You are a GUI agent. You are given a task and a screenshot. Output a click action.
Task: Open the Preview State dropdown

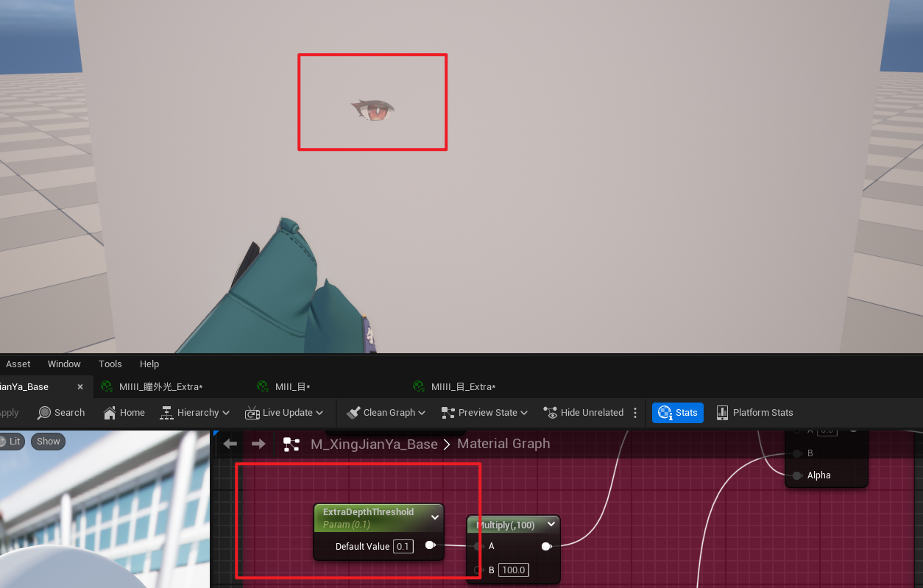pos(484,413)
